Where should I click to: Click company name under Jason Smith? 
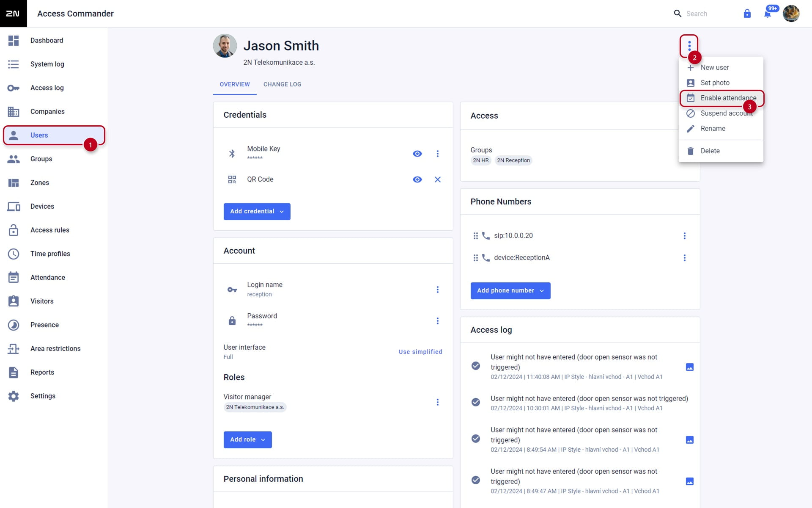[x=279, y=63]
